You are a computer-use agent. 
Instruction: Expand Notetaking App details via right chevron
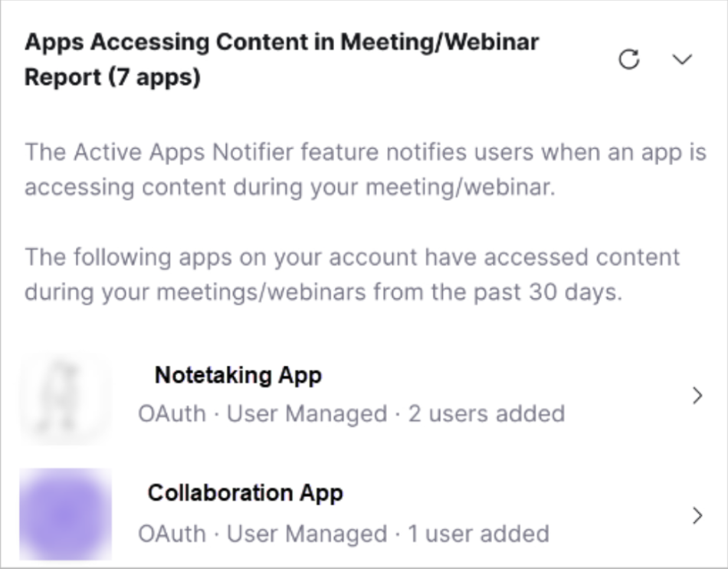click(x=697, y=396)
